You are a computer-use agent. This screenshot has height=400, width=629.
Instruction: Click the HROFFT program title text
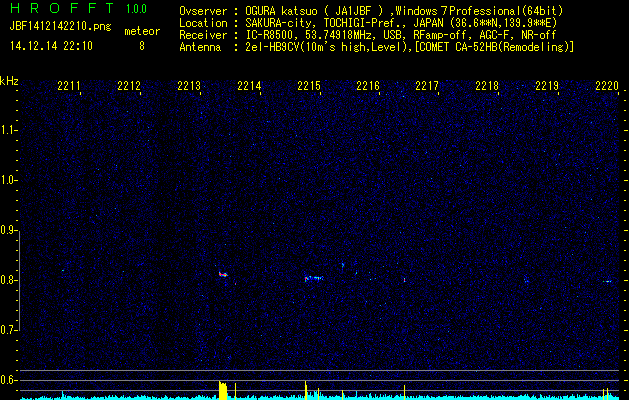tap(62, 9)
